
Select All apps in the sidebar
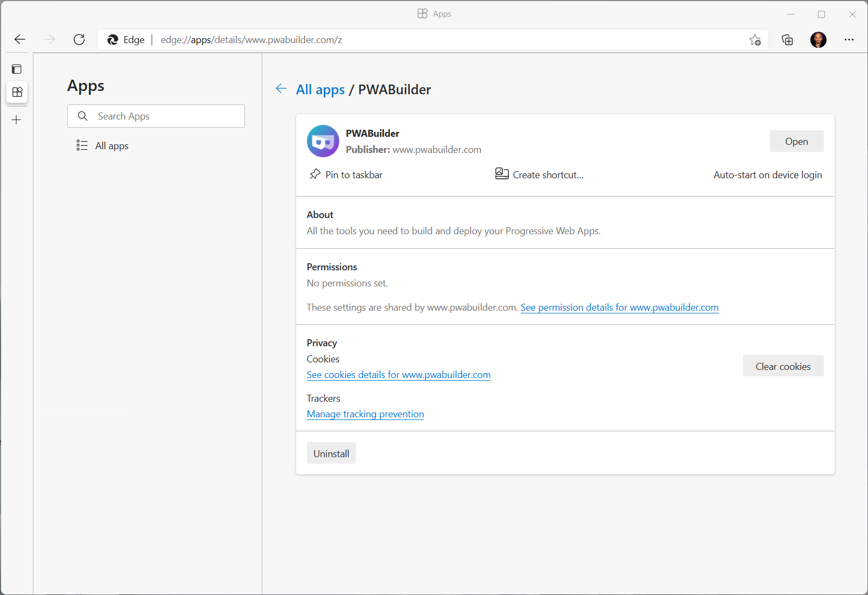[111, 145]
